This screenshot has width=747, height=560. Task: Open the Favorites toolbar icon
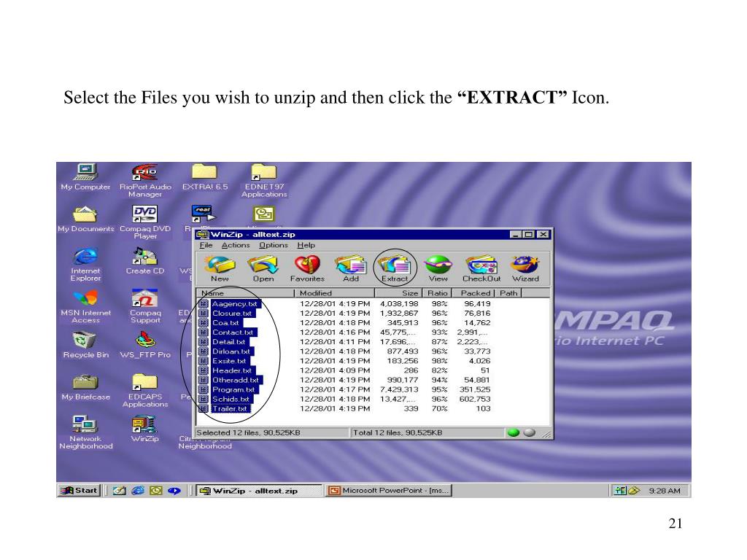click(307, 268)
